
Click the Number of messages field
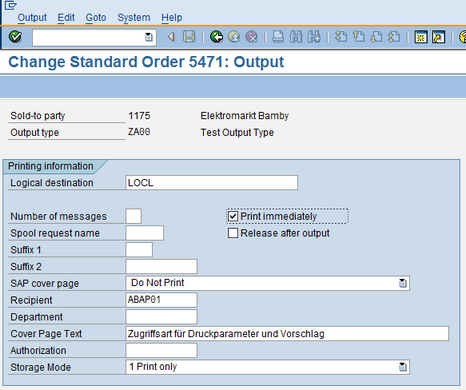(133, 216)
